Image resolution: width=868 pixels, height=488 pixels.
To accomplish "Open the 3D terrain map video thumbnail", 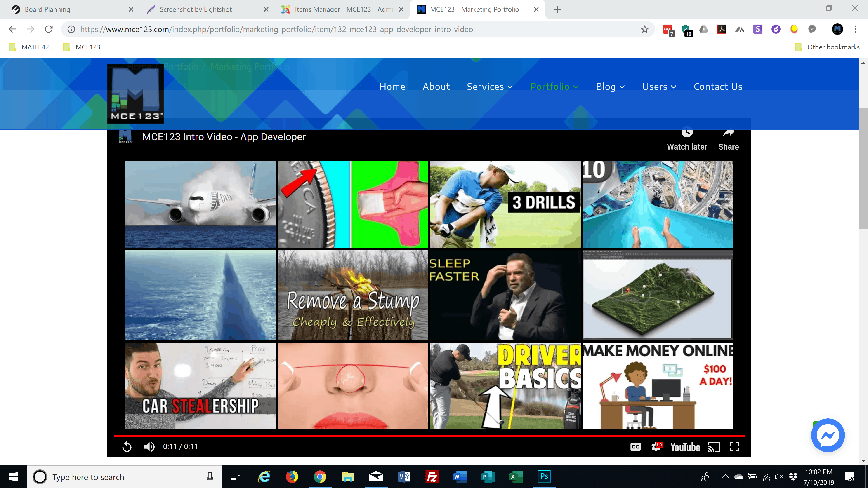I will pyautogui.click(x=658, y=295).
